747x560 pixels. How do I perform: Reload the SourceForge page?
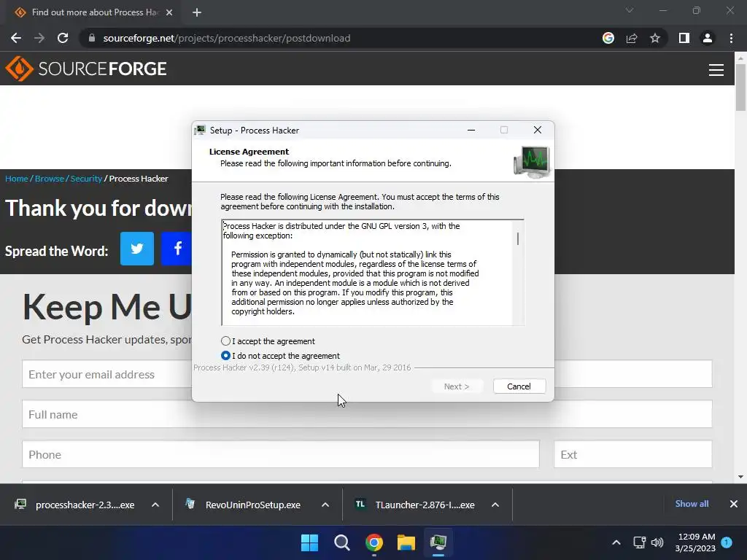63,38
